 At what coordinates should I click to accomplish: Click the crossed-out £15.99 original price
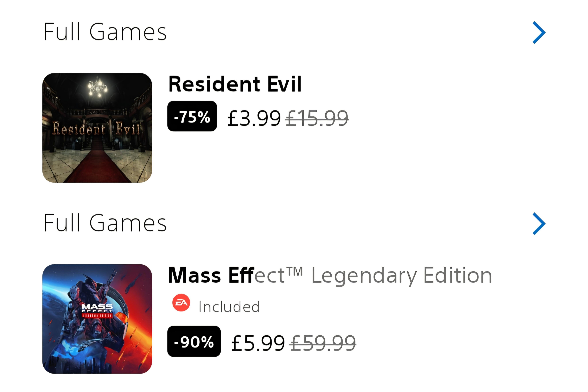coord(317,118)
